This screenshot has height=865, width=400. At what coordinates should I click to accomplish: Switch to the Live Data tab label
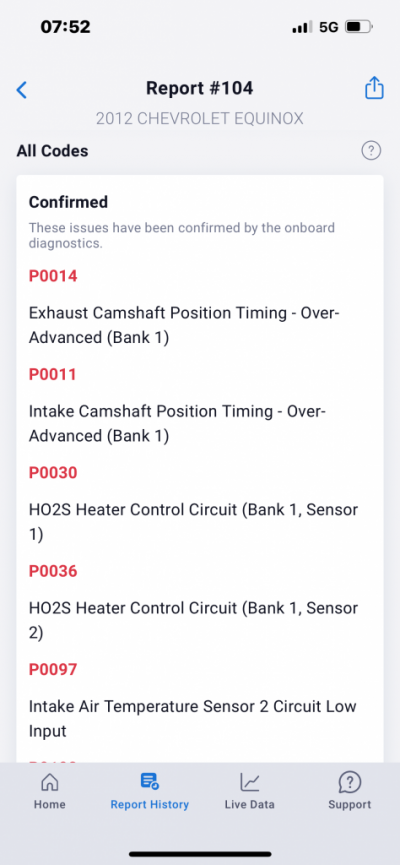point(249,804)
